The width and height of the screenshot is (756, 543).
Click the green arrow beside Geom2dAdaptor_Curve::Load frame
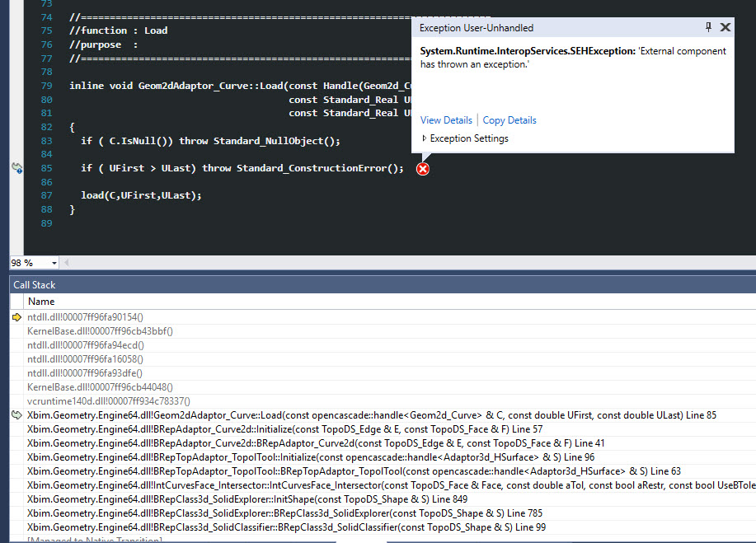coord(18,415)
